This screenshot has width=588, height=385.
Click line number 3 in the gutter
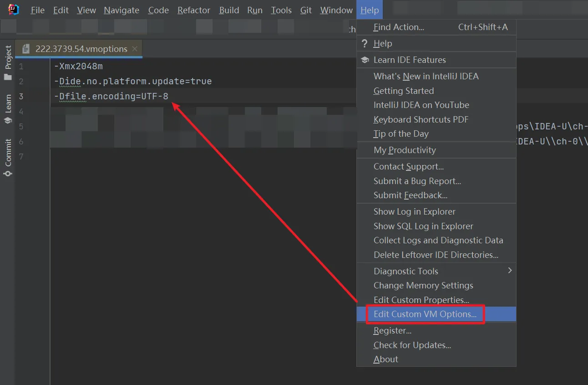(21, 96)
